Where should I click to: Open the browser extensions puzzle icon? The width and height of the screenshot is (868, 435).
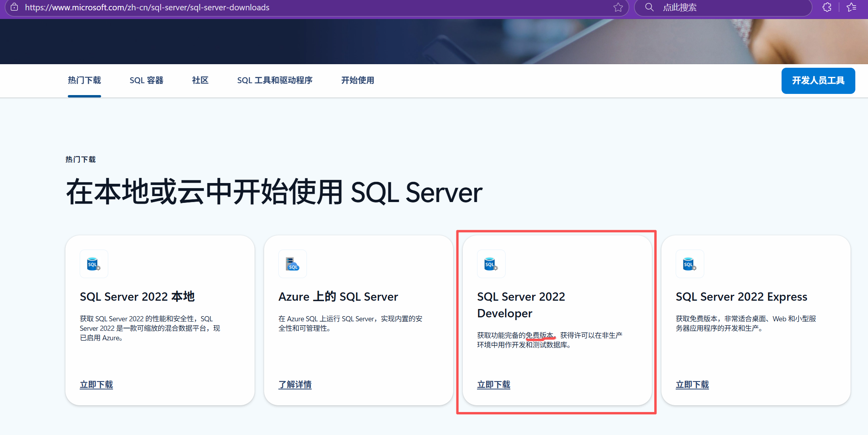pyautogui.click(x=827, y=7)
